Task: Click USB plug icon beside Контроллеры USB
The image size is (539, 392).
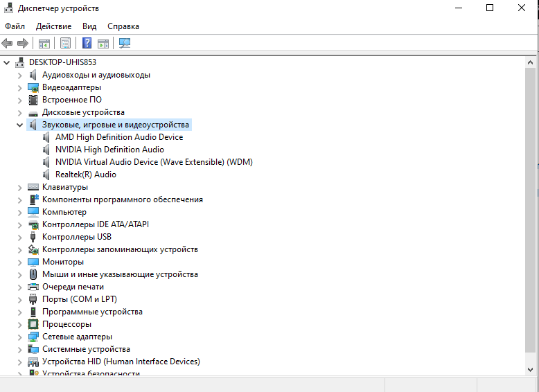Action: (x=33, y=237)
